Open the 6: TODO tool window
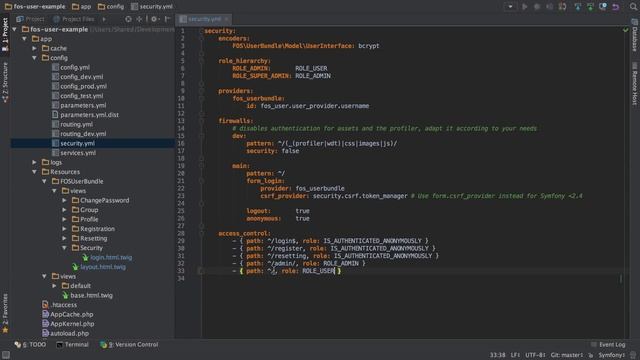 click(30, 344)
